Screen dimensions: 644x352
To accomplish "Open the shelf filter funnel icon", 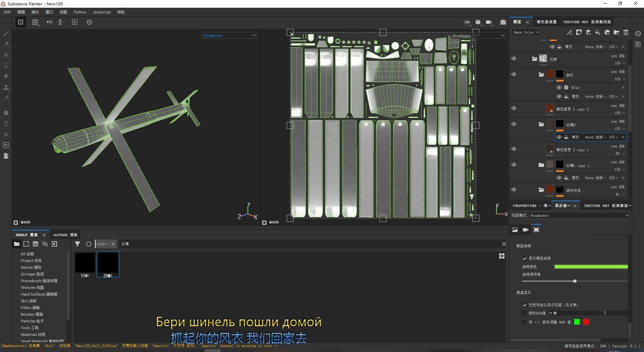I will point(77,244).
